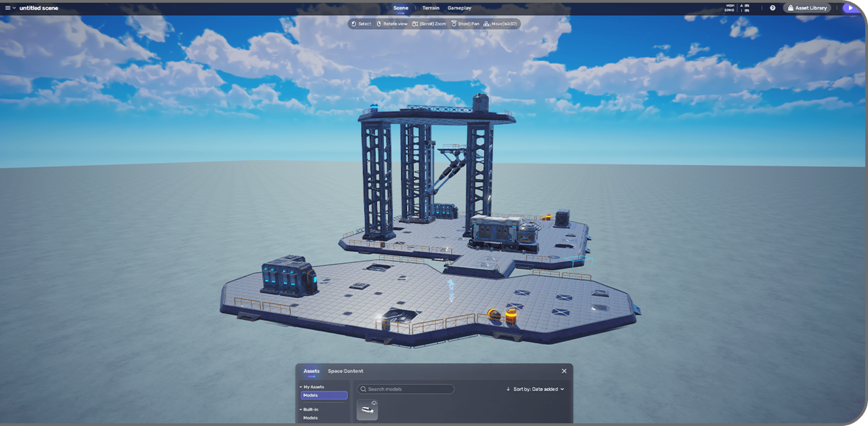Select Models under Built-in

click(x=310, y=417)
